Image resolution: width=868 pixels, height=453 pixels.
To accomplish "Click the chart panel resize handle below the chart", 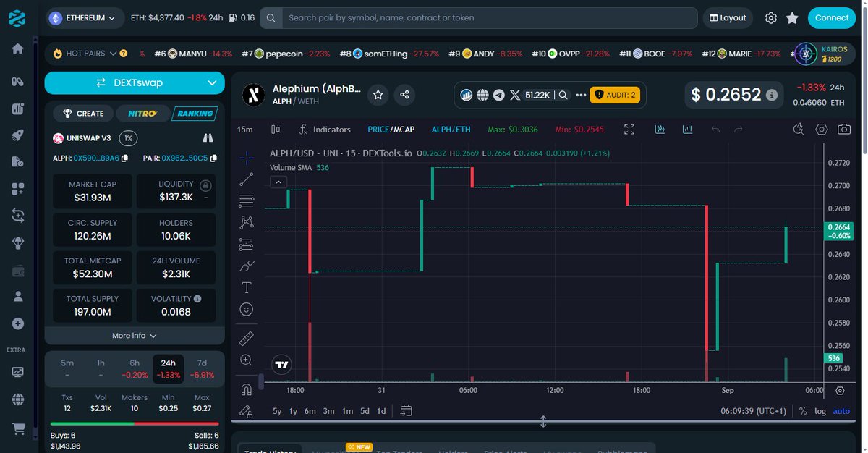I will coord(543,422).
